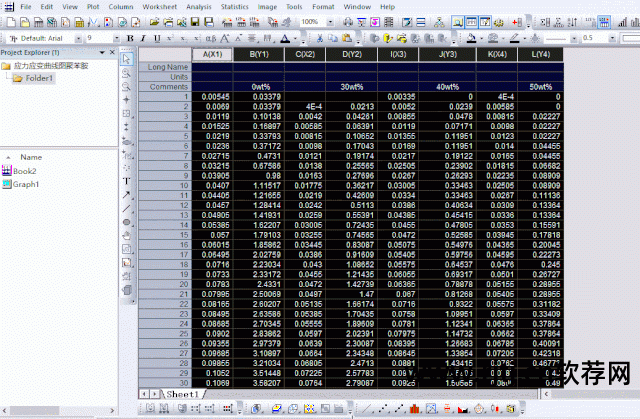
Task: Select the line drawing tool
Action: 127,208
